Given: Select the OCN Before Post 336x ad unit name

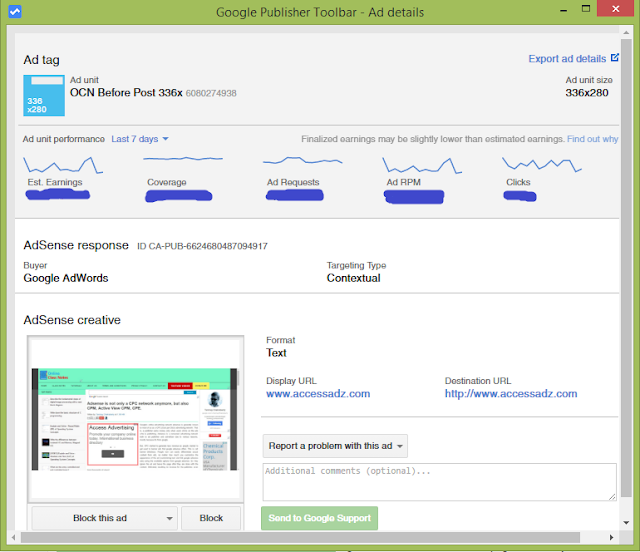Looking at the screenshot, I should tap(126, 93).
